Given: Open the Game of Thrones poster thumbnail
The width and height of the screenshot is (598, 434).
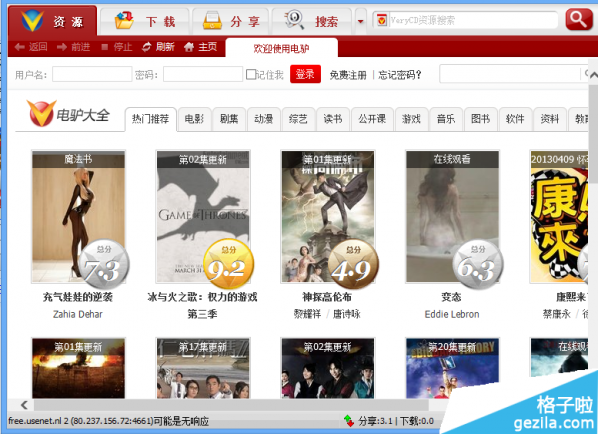Looking at the screenshot, I should [203, 217].
